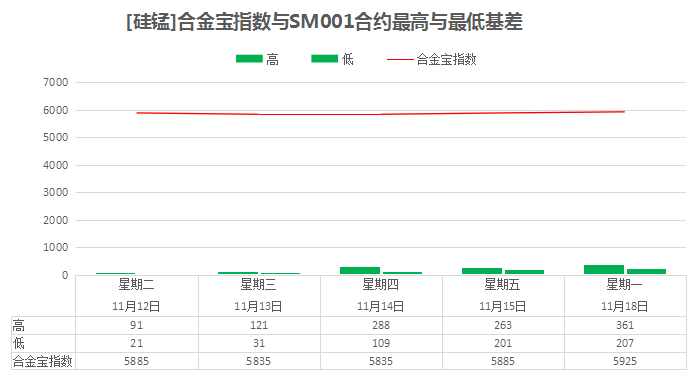Click table cell with value 361
Screen dimensions: 697x381
tap(625, 325)
